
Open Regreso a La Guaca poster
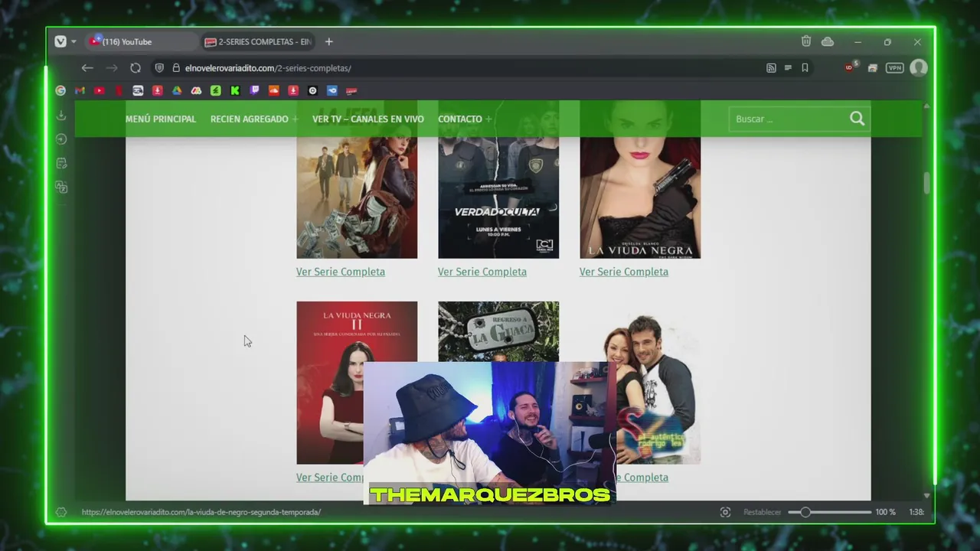coord(498,331)
